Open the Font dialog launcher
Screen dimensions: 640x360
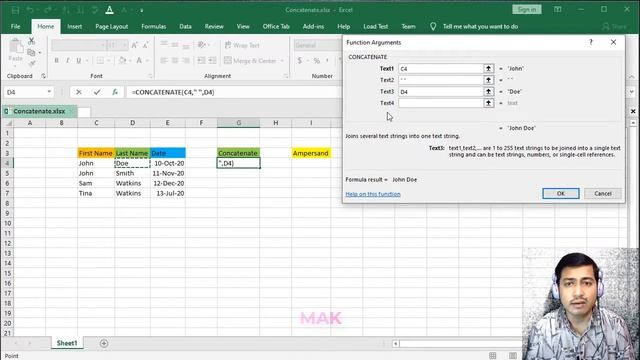tap(150, 76)
